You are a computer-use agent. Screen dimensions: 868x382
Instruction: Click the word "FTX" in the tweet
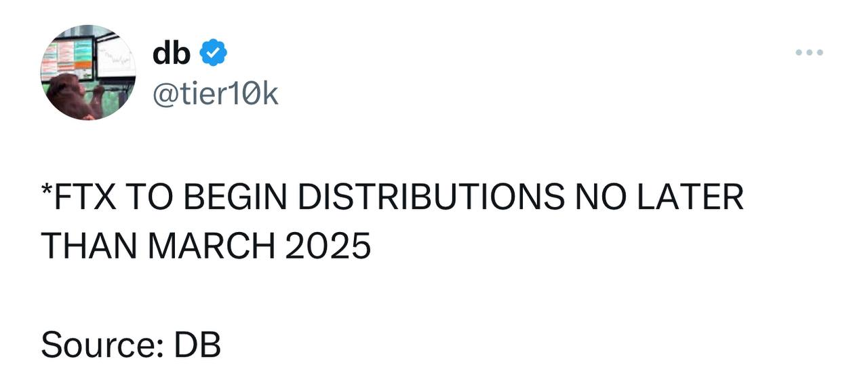coord(83,198)
